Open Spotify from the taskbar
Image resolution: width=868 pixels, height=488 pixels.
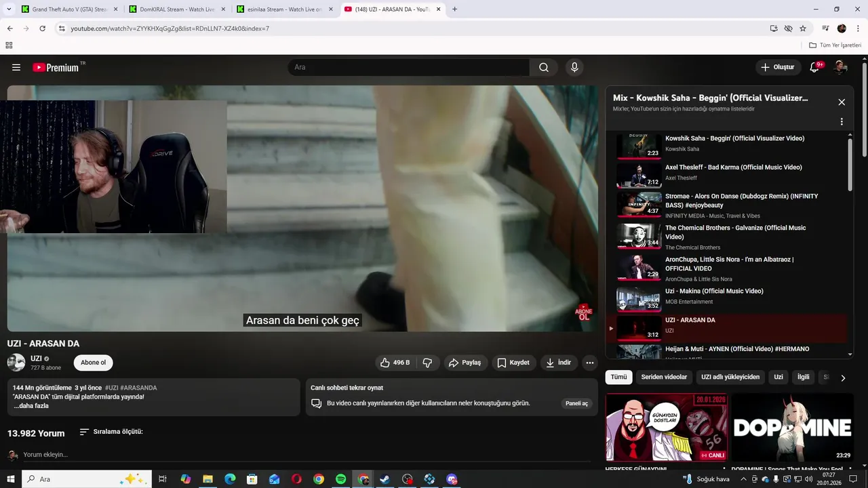pyautogui.click(x=341, y=479)
